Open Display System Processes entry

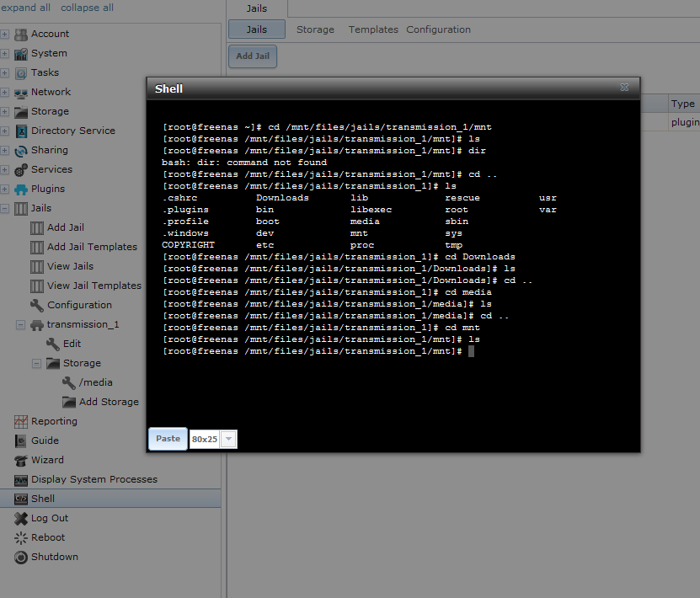94,479
